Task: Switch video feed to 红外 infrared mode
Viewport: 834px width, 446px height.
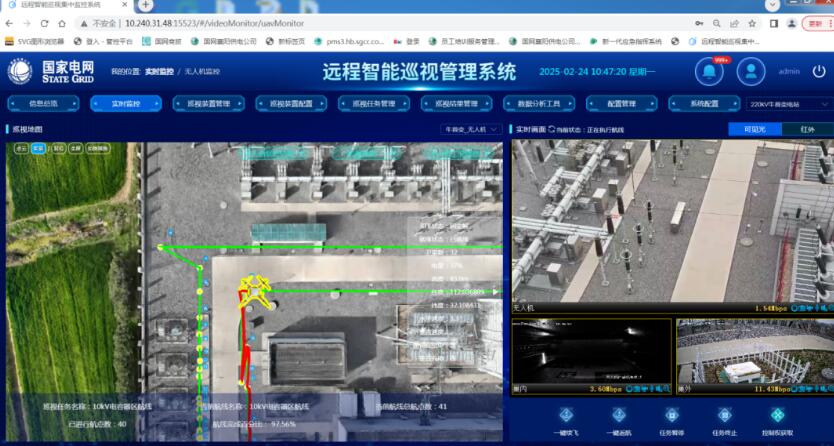Action: pyautogui.click(x=806, y=129)
